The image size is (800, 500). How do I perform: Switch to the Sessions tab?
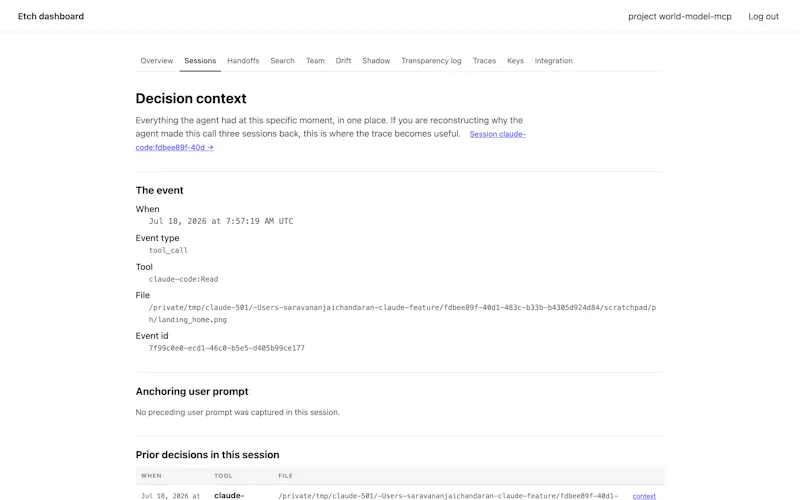(x=200, y=61)
